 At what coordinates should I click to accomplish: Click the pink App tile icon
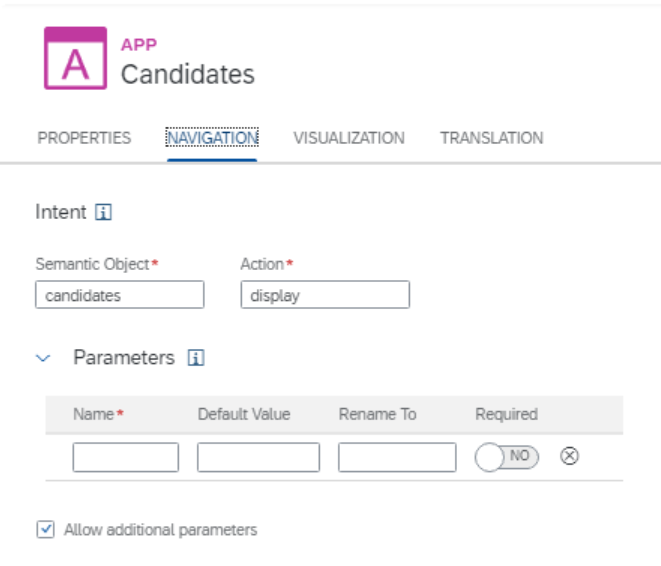click(x=75, y=58)
